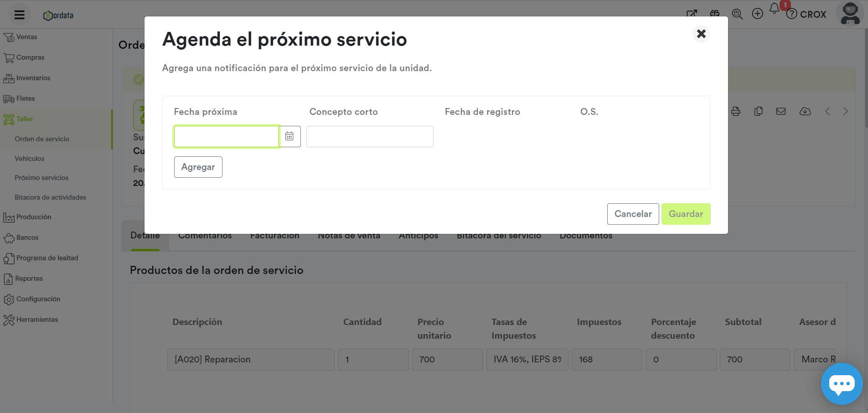Open Ventas in the sidebar
Image resolution: width=868 pixels, height=413 pixels.
coord(26,37)
